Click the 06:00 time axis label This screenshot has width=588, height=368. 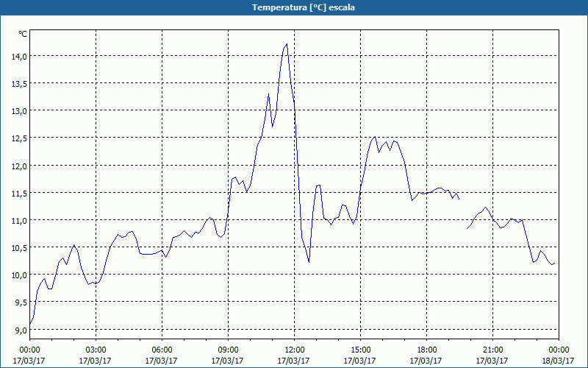coord(162,350)
